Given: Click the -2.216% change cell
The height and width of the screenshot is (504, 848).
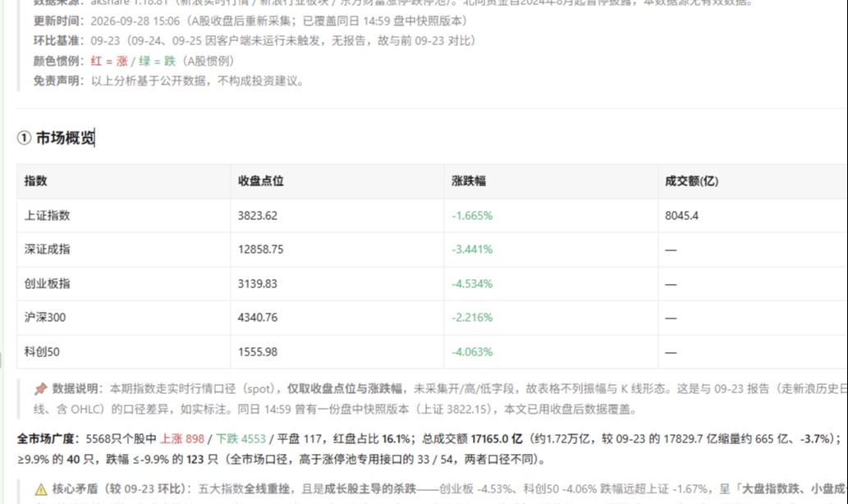Looking at the screenshot, I should [x=472, y=318].
